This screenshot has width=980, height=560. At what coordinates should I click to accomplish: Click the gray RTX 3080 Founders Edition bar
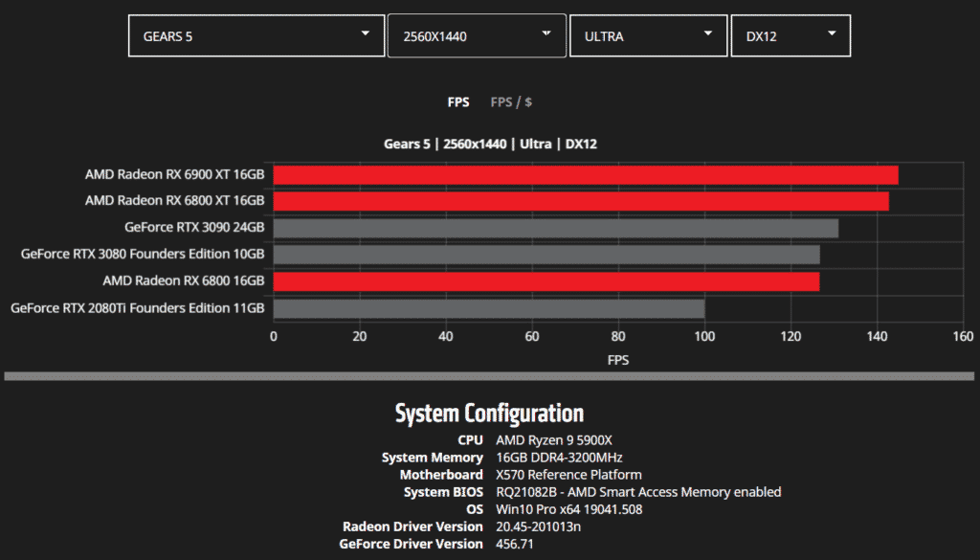coord(546,255)
